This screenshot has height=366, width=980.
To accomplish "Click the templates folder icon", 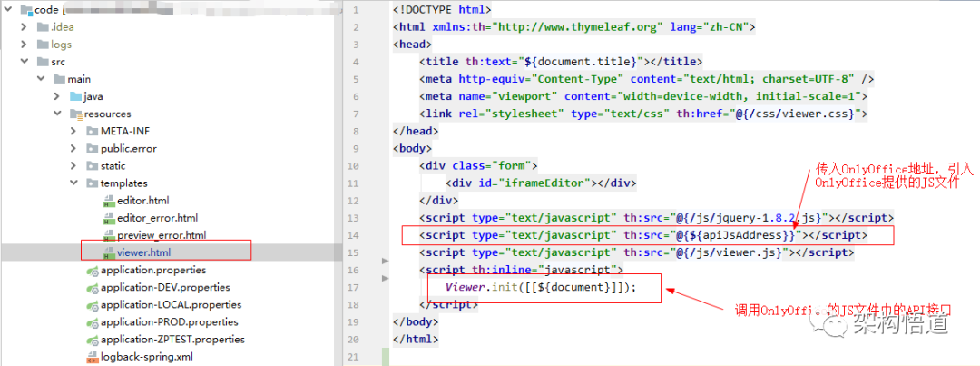I will [x=92, y=183].
